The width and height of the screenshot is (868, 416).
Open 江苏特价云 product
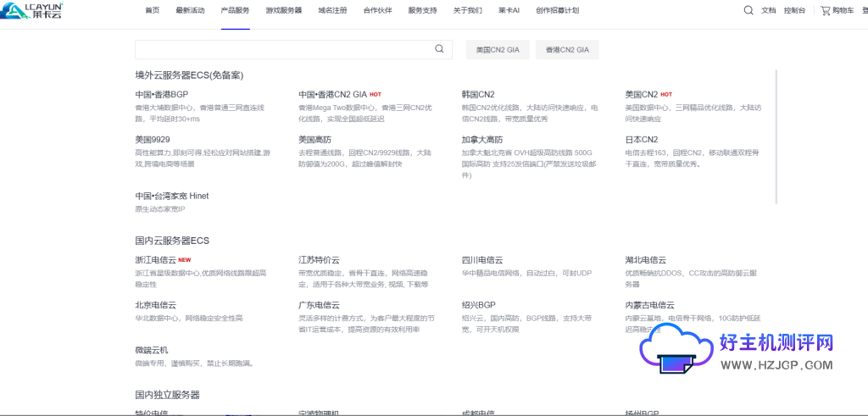pyautogui.click(x=319, y=260)
